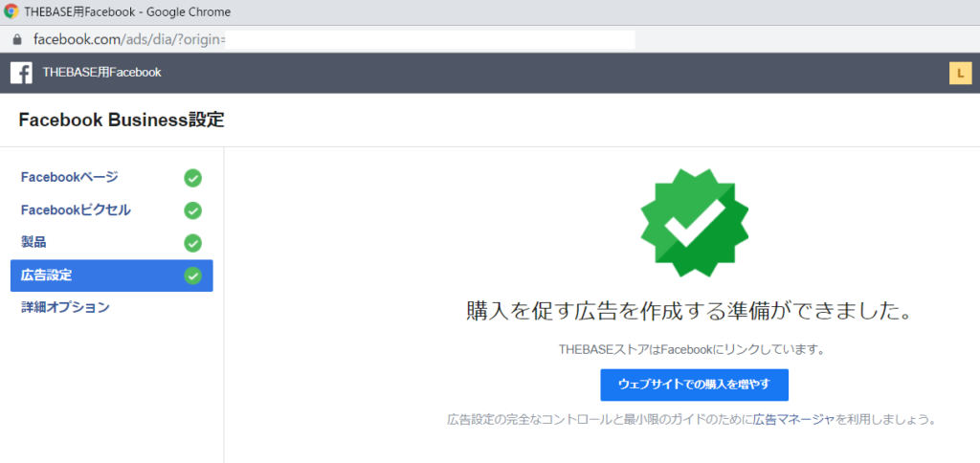Screen dimensions: 980x463
Task: Click green checkmark beside Facebookページ
Action: pos(192,178)
